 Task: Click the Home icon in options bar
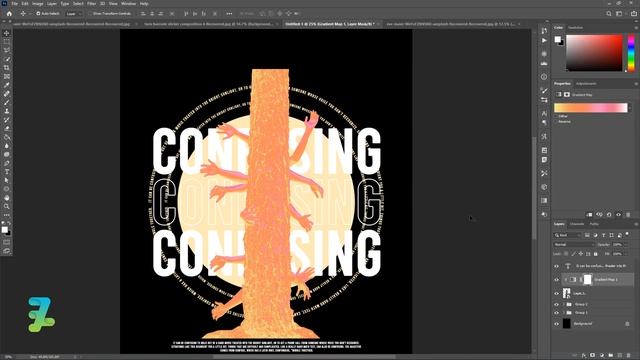9,13
